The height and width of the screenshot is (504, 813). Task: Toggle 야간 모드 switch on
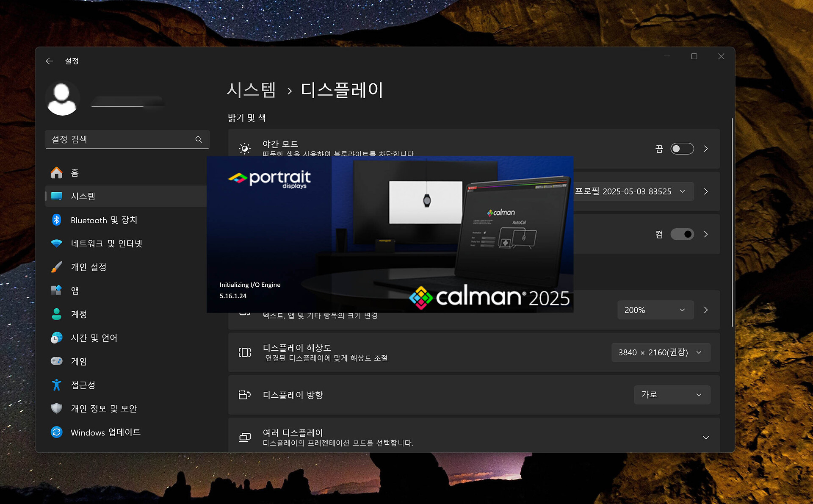(682, 149)
